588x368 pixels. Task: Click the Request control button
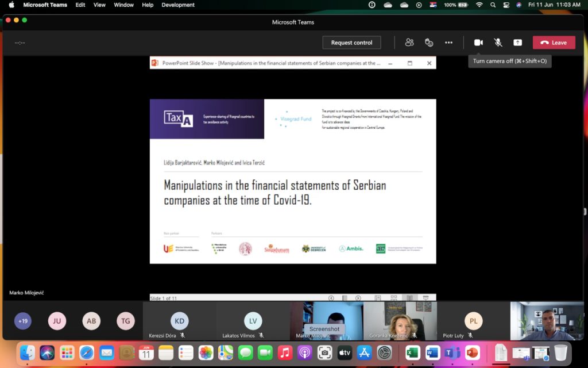[x=351, y=43]
